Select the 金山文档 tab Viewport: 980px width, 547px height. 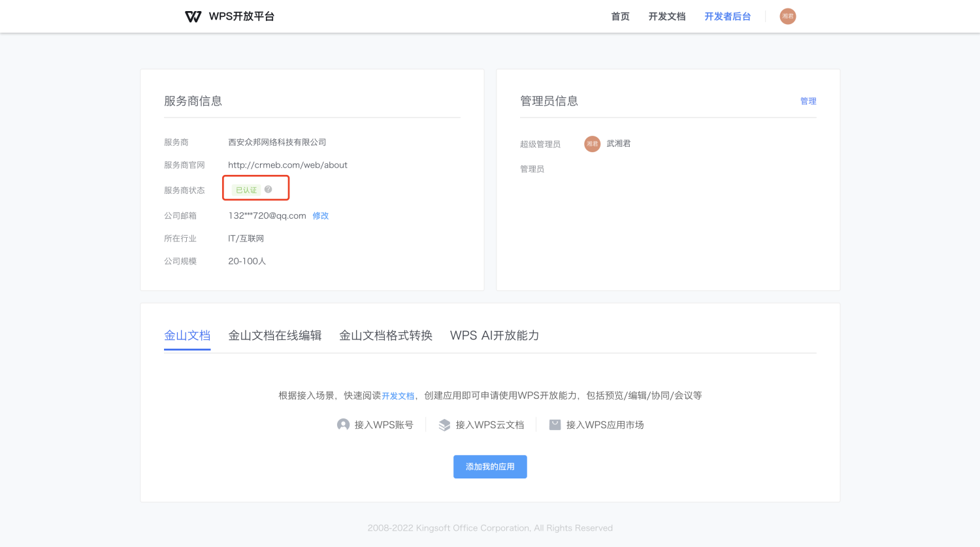point(188,336)
